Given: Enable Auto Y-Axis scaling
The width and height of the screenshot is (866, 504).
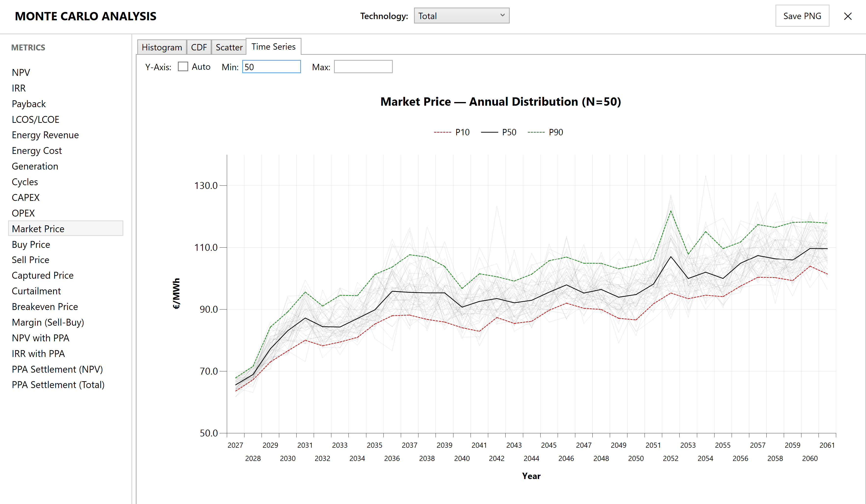Looking at the screenshot, I should [x=183, y=66].
